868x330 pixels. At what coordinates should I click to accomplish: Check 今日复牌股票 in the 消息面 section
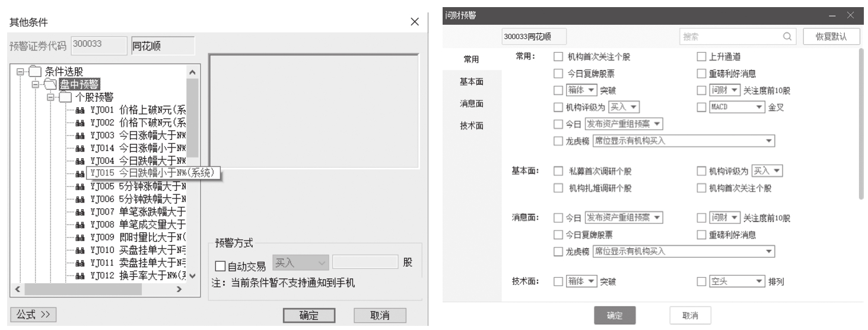coord(558,235)
